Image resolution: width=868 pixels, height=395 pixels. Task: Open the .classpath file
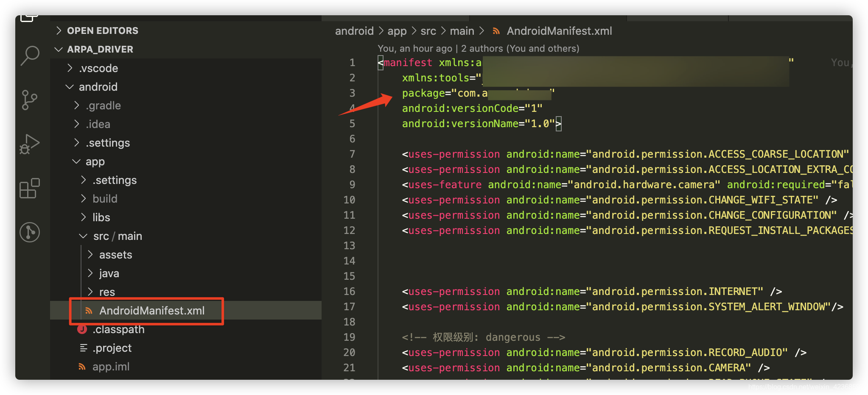point(118,329)
